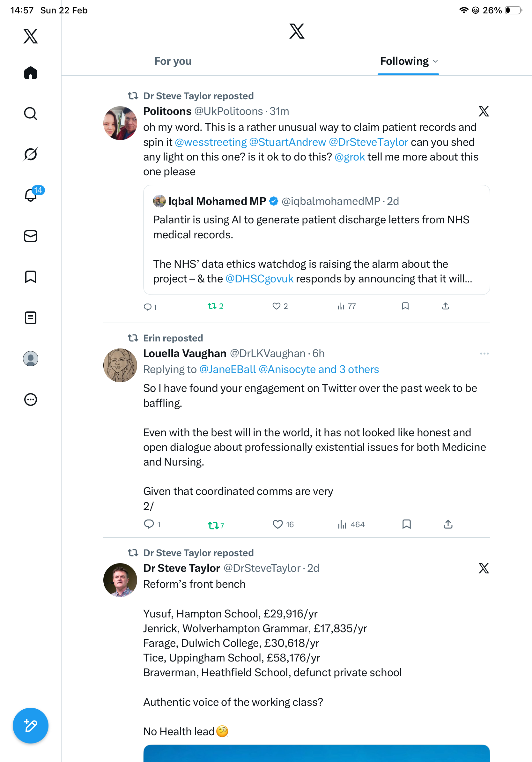Tap the blue compose post button

[x=31, y=726]
